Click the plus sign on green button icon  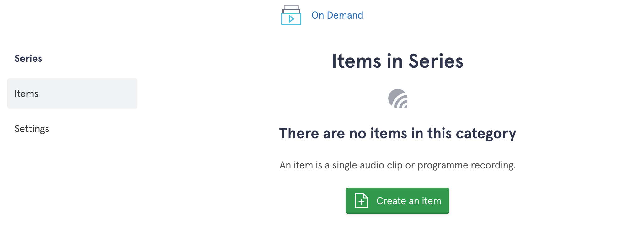pyautogui.click(x=361, y=202)
